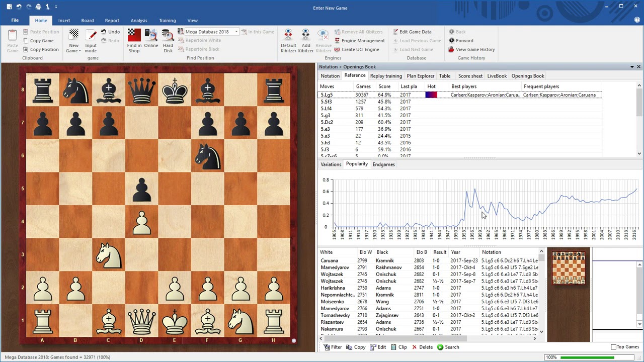
Task: Open the Endgames tab
Action: pos(384,164)
